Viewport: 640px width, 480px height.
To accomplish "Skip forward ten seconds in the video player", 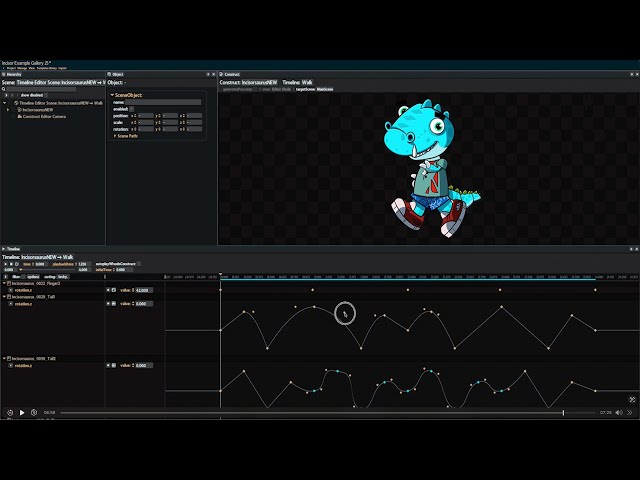I will (34, 413).
